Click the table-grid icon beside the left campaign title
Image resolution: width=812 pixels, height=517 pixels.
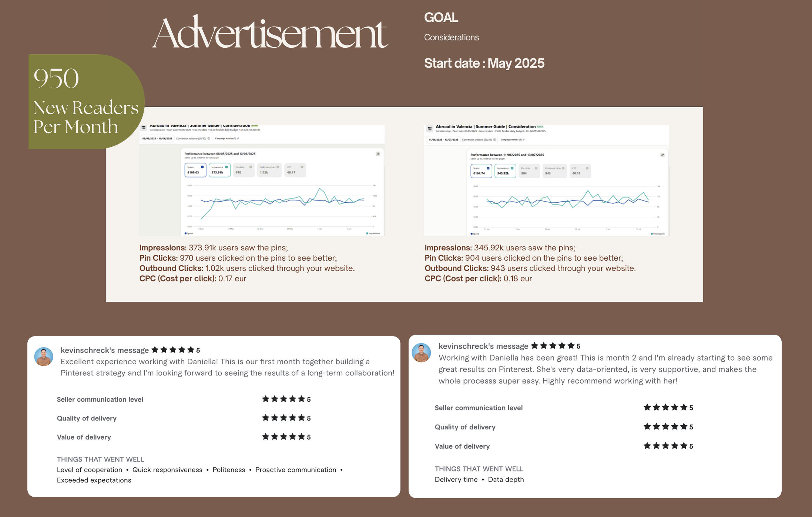point(144,127)
